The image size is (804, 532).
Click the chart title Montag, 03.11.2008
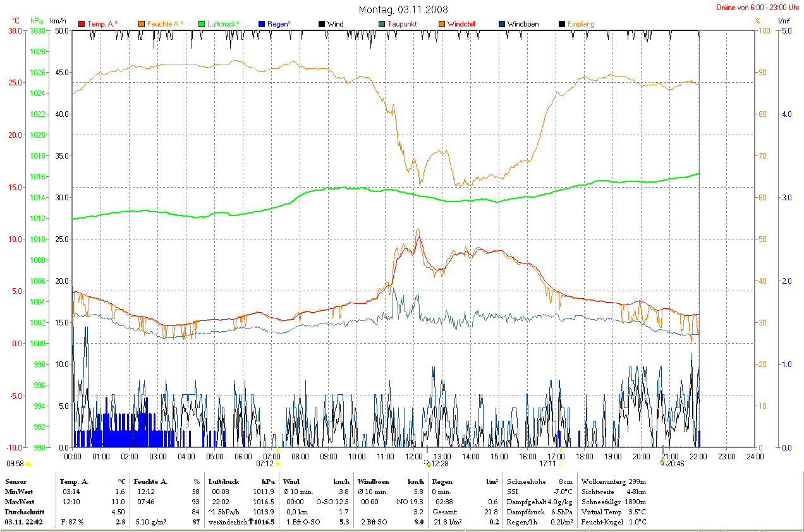(403, 9)
